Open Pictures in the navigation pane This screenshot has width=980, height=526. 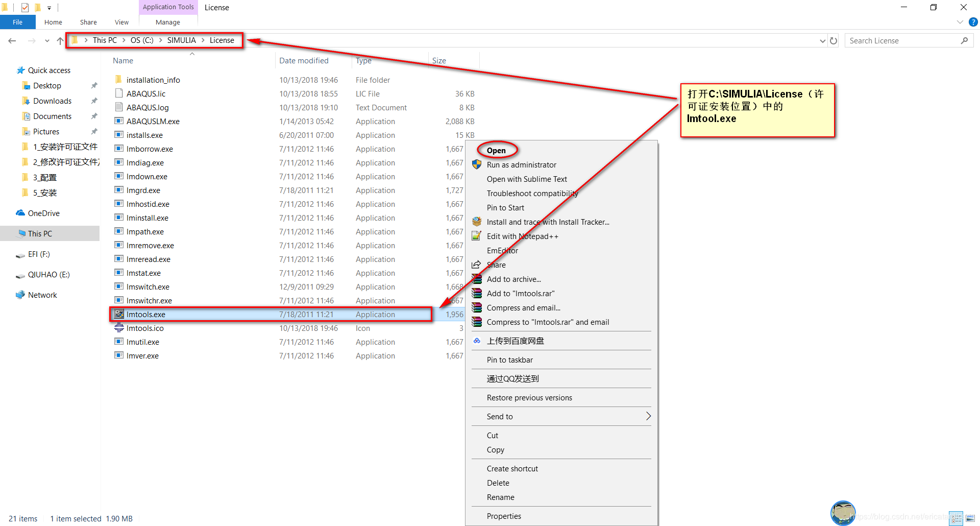click(46, 132)
